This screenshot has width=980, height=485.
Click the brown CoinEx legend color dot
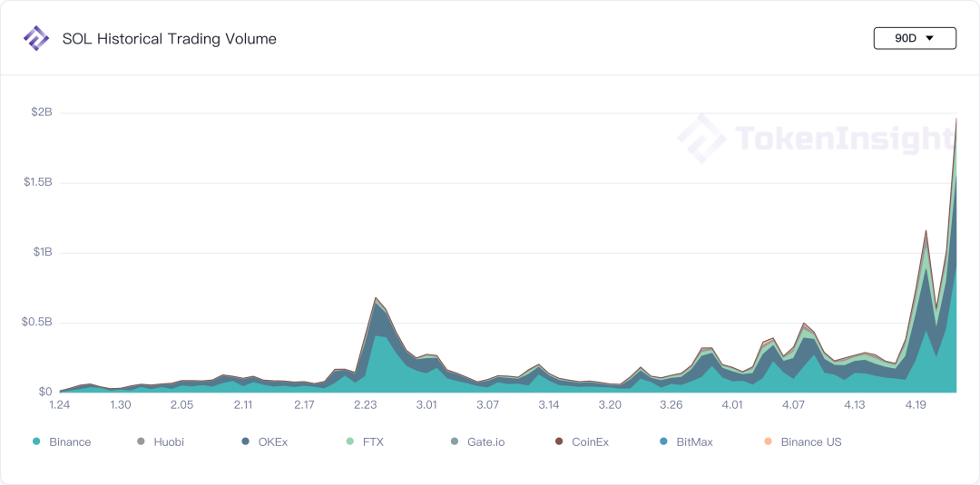tap(559, 441)
